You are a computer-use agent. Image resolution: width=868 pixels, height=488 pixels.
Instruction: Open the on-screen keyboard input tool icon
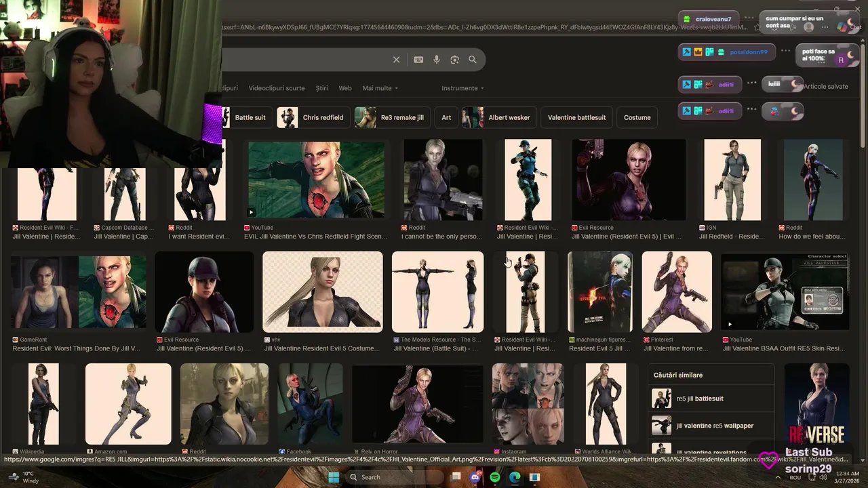pyautogui.click(x=418, y=60)
